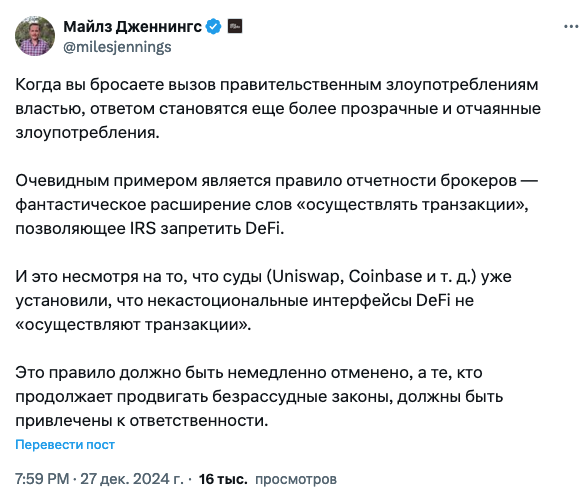586x502 pixels.
Task: Click the просмотров label
Action: click(296, 479)
